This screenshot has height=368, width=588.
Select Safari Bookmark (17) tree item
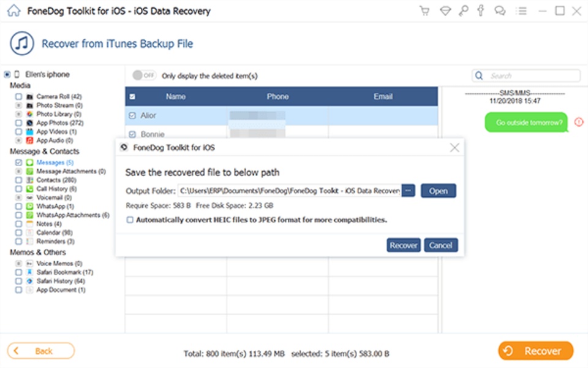[65, 272]
